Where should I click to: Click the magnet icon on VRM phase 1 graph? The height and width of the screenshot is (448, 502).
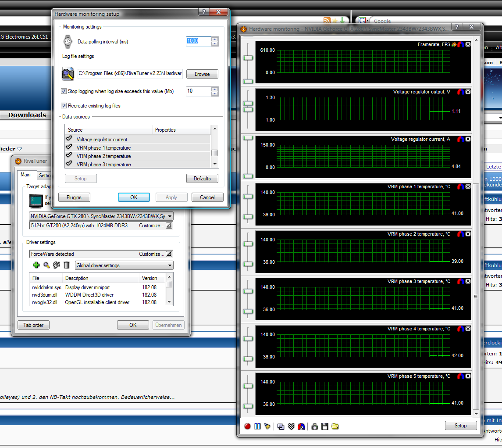[x=461, y=187]
